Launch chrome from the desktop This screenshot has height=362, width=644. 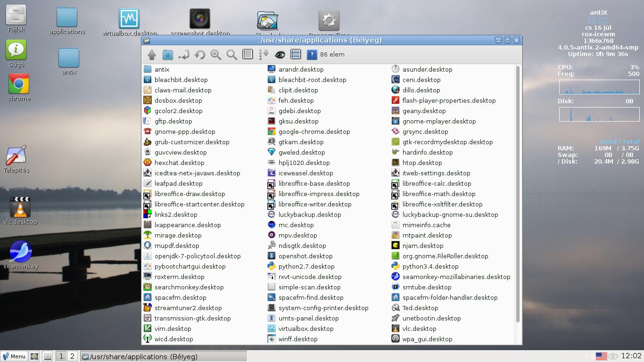click(19, 88)
